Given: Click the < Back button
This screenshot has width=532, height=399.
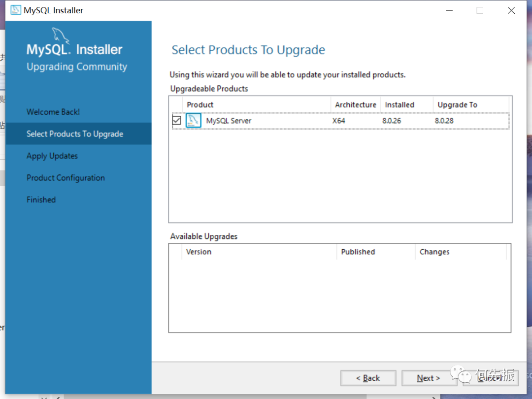Looking at the screenshot, I should click(x=368, y=378).
